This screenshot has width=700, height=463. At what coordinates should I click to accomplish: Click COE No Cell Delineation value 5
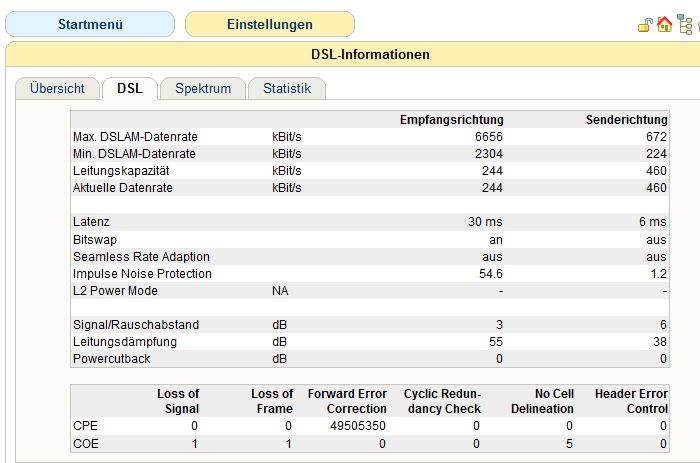click(569, 443)
